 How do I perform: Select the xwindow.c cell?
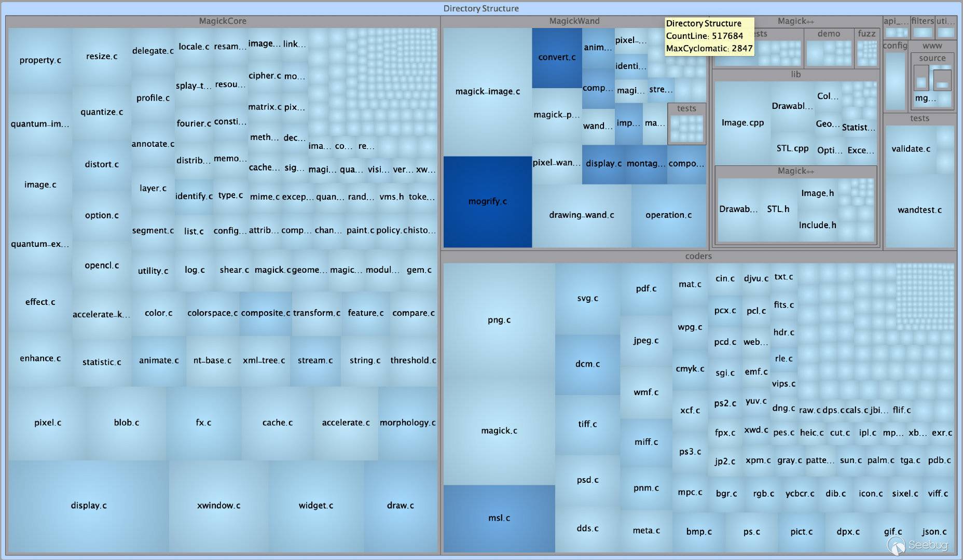[x=218, y=506]
